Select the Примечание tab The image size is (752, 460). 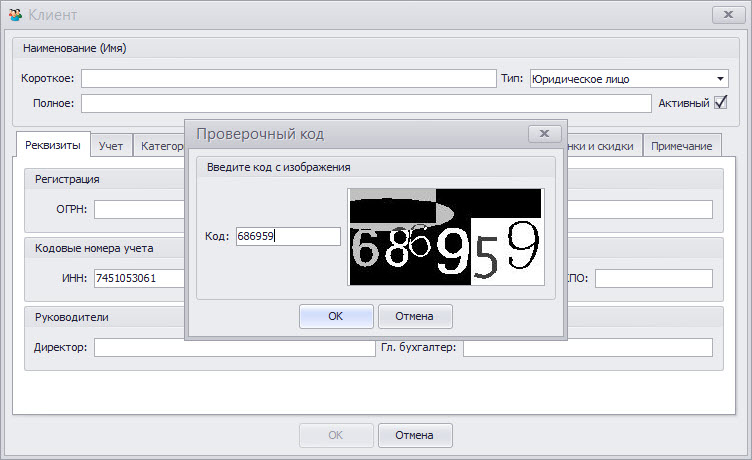pos(681,146)
